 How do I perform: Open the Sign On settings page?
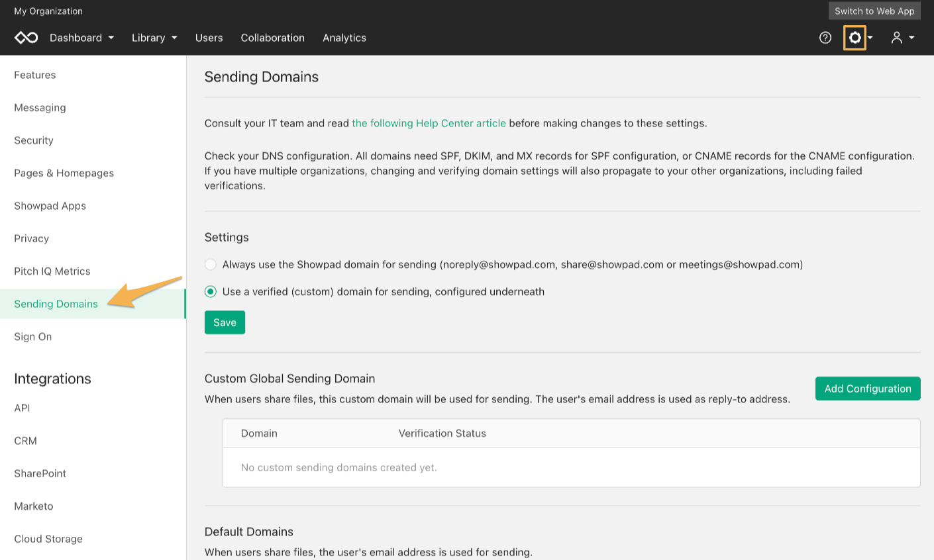click(x=32, y=336)
